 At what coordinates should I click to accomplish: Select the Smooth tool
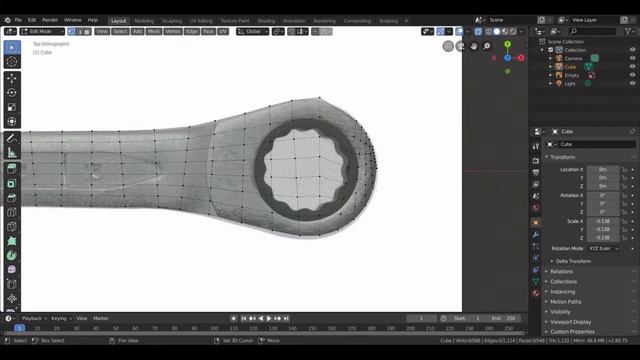pyautogui.click(x=12, y=270)
